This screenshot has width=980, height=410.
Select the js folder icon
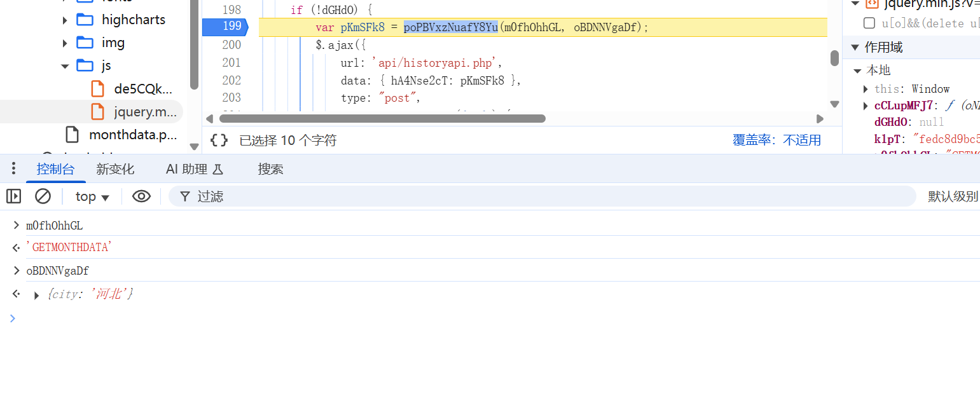coord(85,65)
